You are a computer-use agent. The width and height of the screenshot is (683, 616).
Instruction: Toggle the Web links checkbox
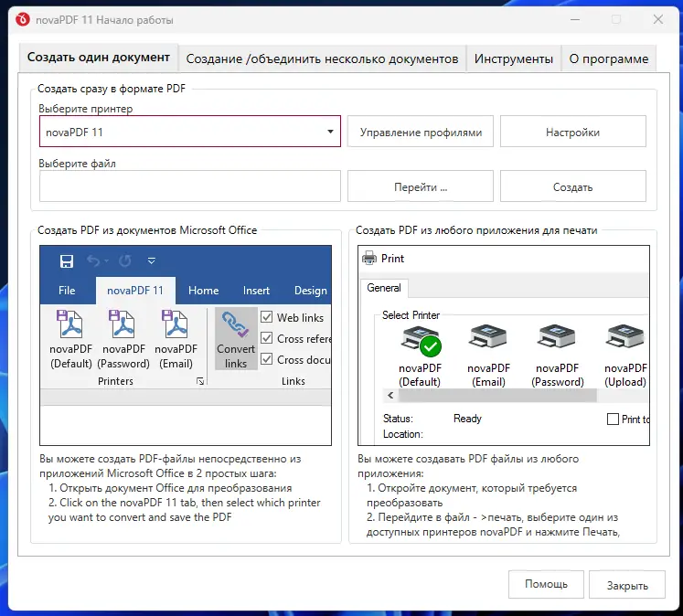click(x=267, y=317)
